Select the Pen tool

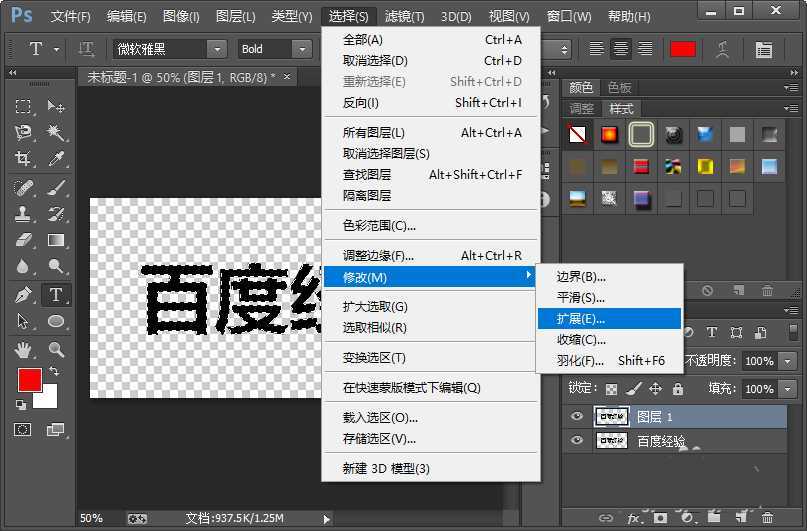point(24,295)
